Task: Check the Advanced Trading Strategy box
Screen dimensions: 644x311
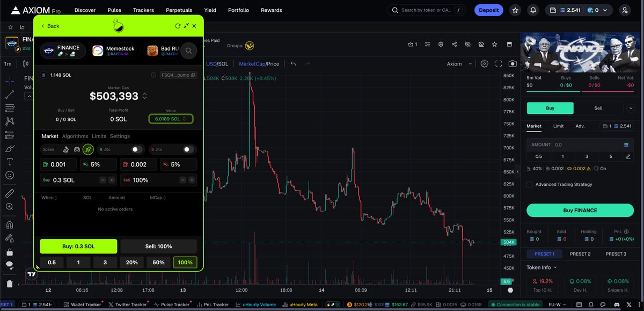Action: [530, 184]
